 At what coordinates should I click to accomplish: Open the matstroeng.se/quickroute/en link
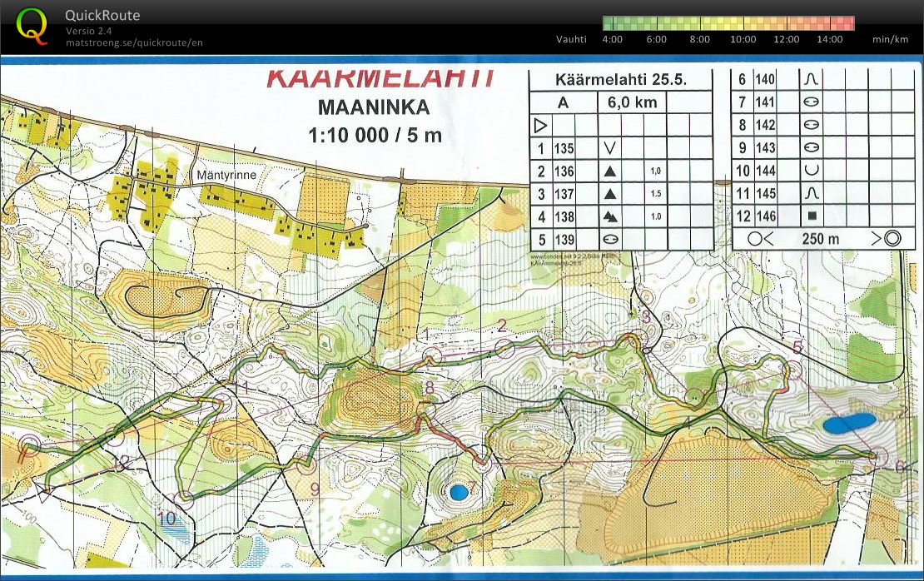point(134,43)
